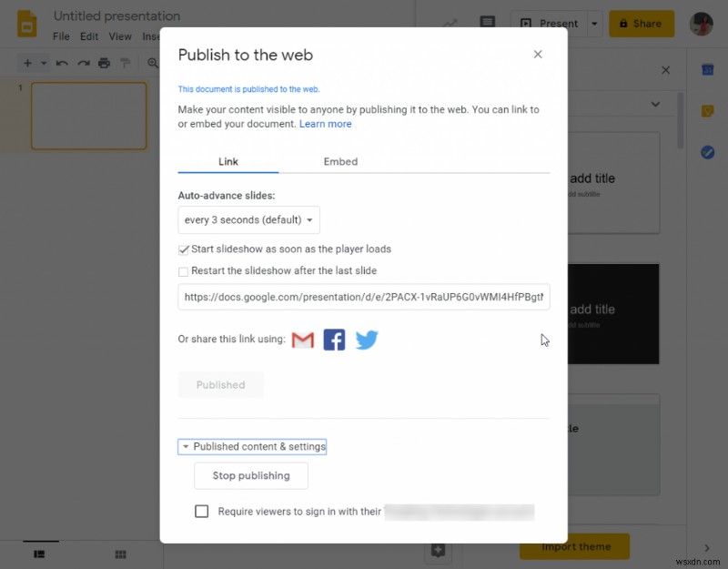This screenshot has height=569, width=728.
Task: Share the link via Gmail
Action: click(x=302, y=339)
